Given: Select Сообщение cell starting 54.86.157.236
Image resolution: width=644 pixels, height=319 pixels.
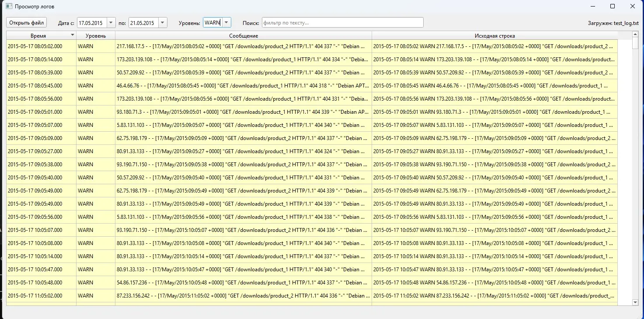Looking at the screenshot, I should (244, 283).
